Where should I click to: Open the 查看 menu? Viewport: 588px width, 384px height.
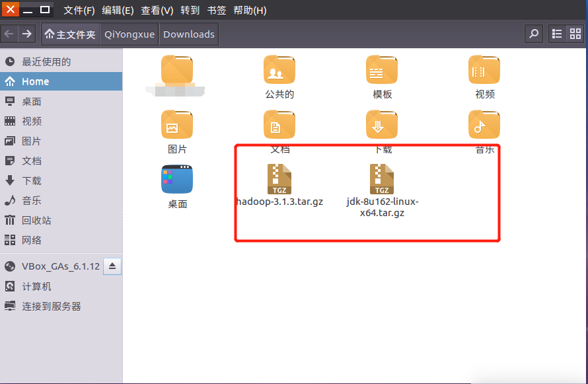coord(157,10)
